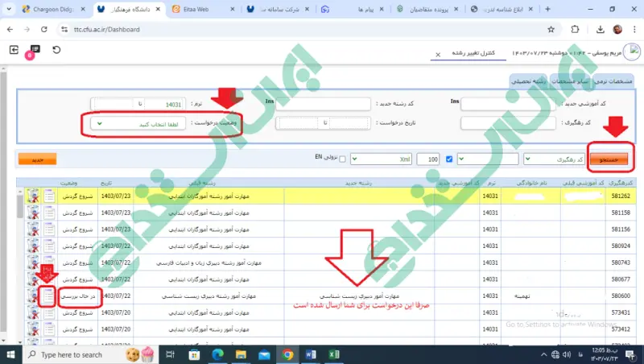Viewport: 644px width, 364px height.
Task: Bookmark this page with the star icon
Action: coord(551,29)
